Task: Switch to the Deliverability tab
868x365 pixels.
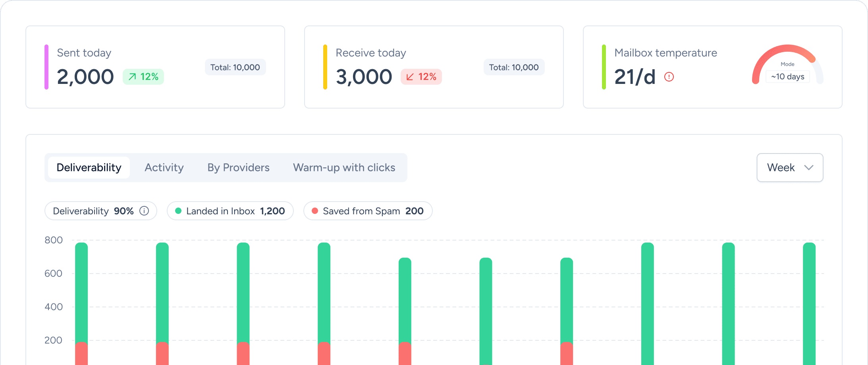Action: pos(89,167)
